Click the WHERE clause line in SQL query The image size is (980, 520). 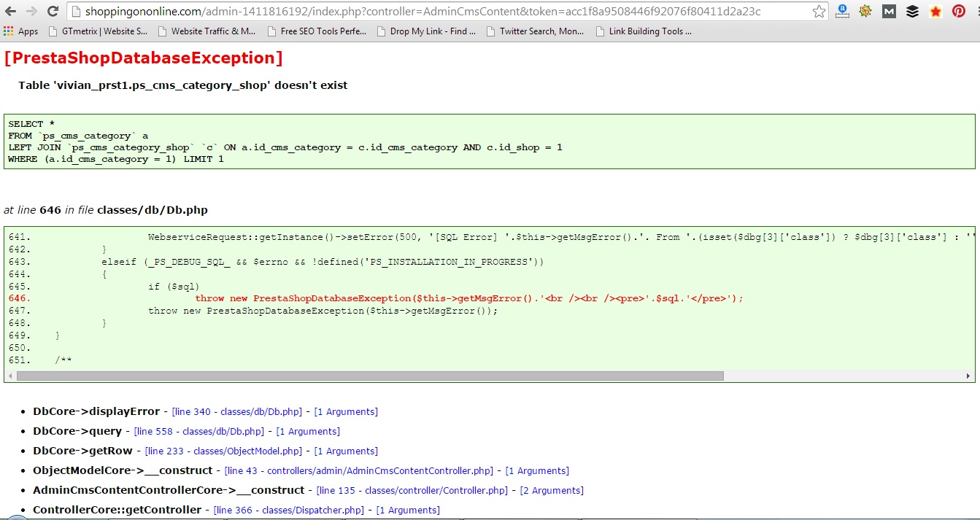coord(116,159)
